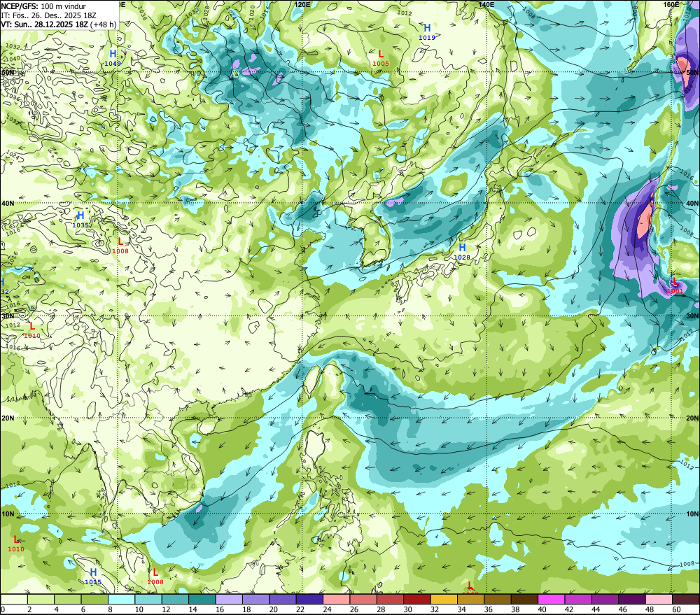Select the maroon legend swatch after 60

point(686,600)
